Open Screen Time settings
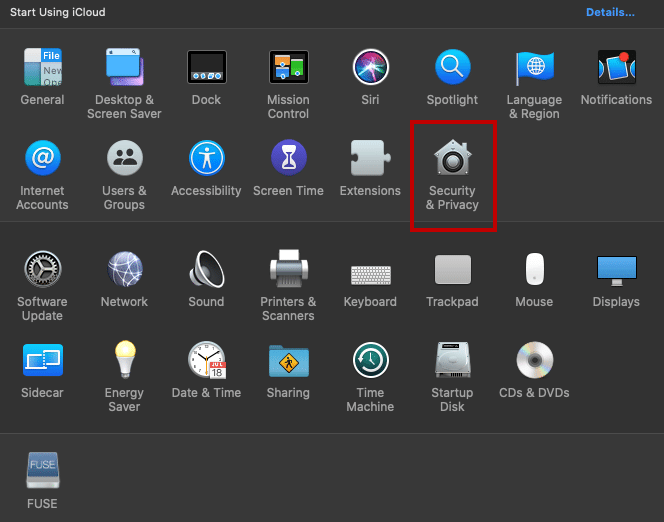The width and height of the screenshot is (664, 522). 288,159
